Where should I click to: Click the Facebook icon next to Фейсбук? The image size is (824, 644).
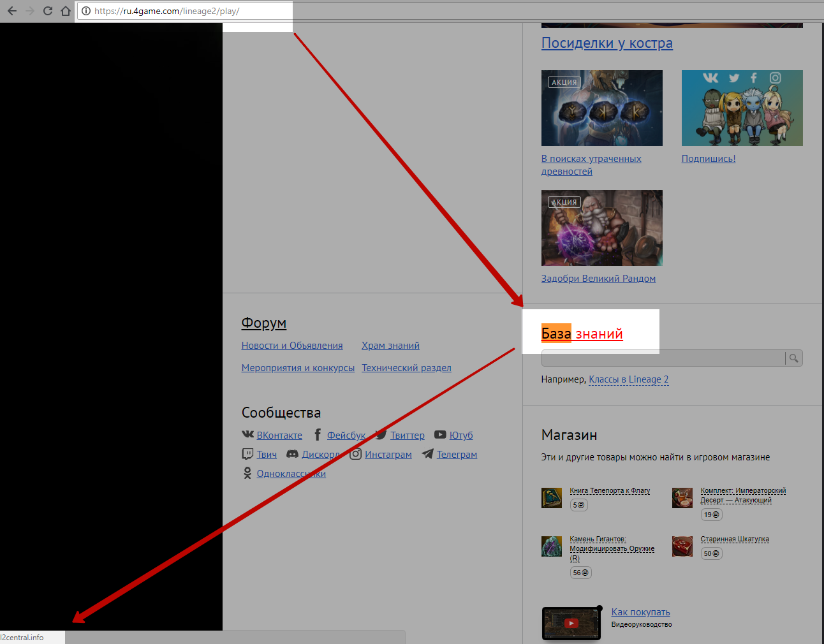(317, 435)
